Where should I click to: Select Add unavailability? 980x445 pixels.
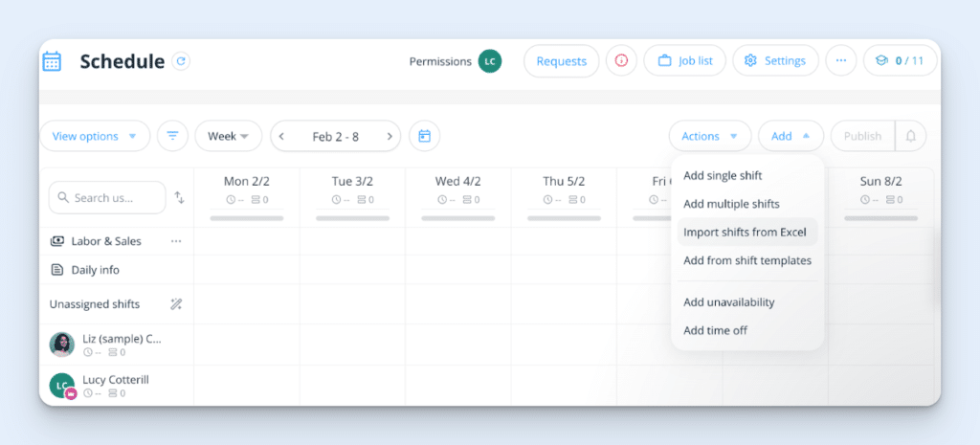click(x=746, y=301)
